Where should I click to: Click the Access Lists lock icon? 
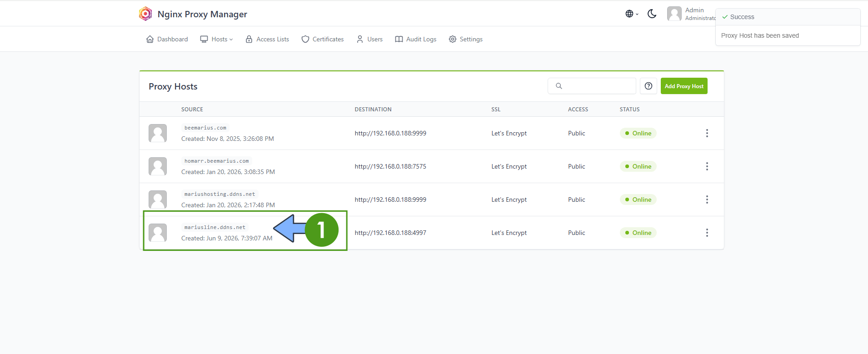[249, 39]
